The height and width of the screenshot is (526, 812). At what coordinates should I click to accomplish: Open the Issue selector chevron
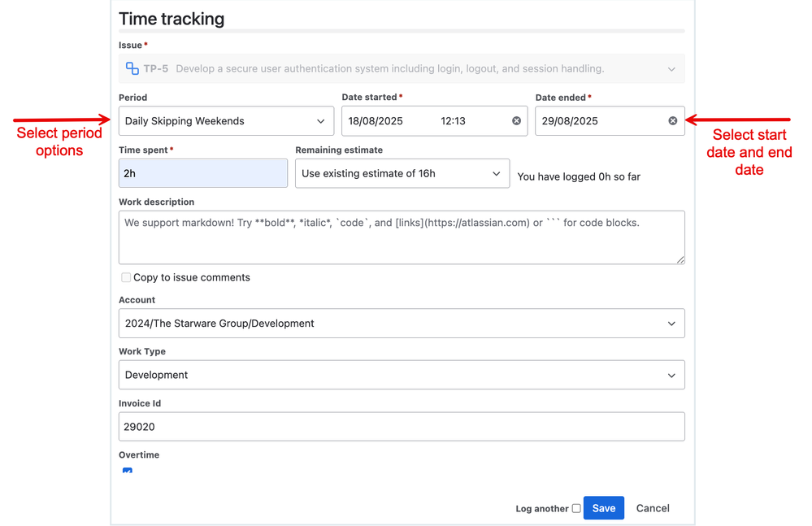pyautogui.click(x=671, y=69)
